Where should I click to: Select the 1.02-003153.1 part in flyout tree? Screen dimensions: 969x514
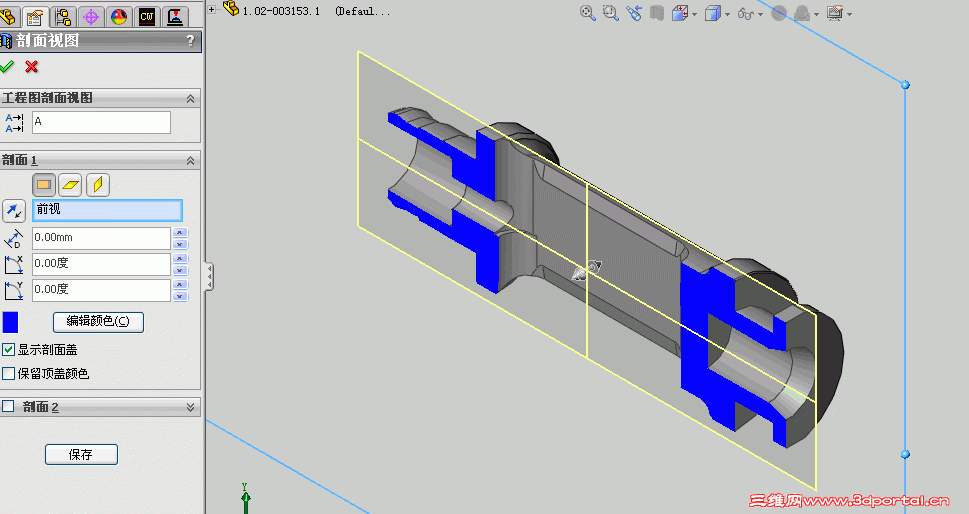[x=281, y=11]
